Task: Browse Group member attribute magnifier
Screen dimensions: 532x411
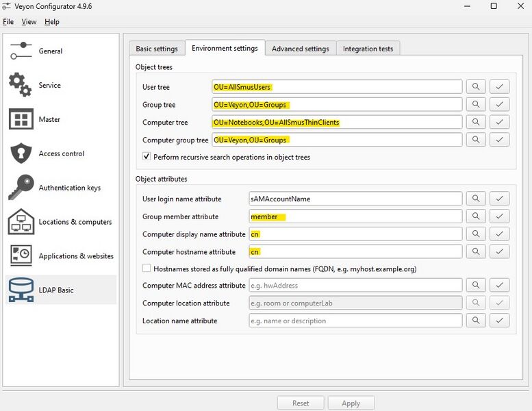Action: click(x=476, y=216)
